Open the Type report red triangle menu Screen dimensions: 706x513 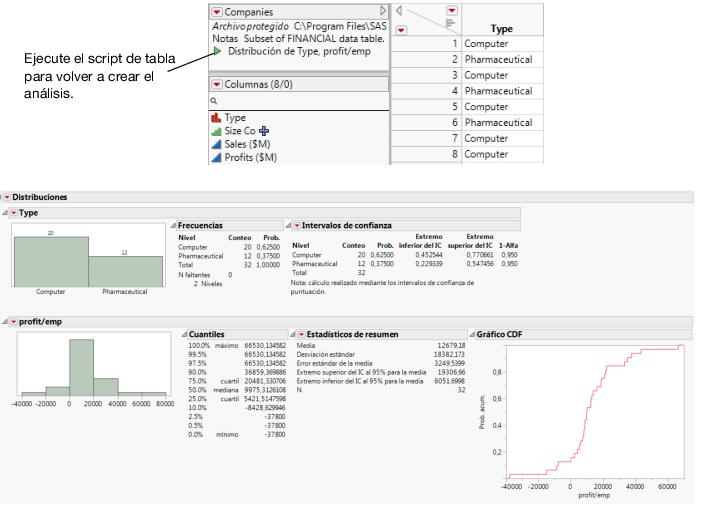(x=14, y=213)
